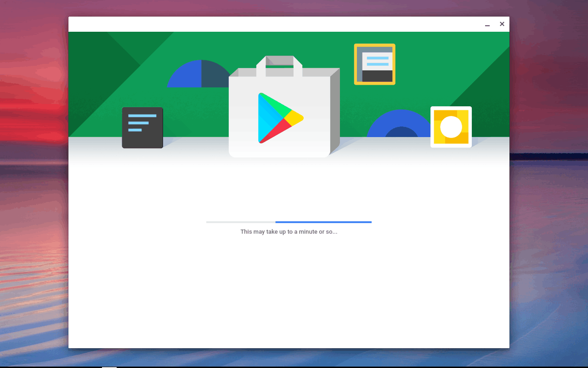
Task: Click the blue loading progress bar
Action: (x=289, y=222)
